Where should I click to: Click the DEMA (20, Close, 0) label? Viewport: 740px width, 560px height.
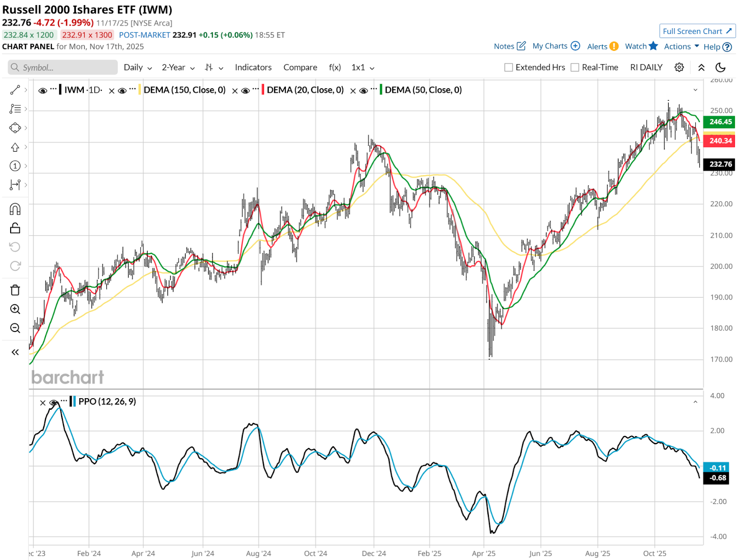click(305, 90)
